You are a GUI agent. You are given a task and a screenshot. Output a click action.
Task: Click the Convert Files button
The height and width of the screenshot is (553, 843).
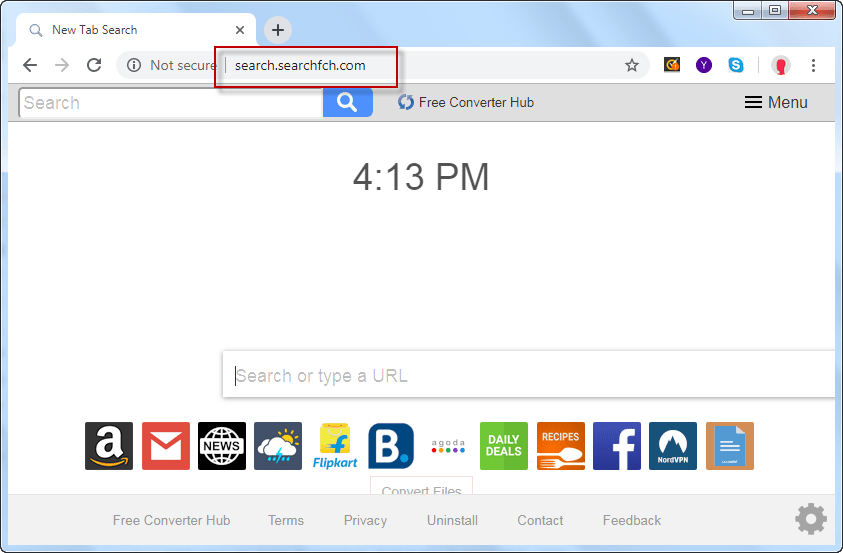pos(422,486)
